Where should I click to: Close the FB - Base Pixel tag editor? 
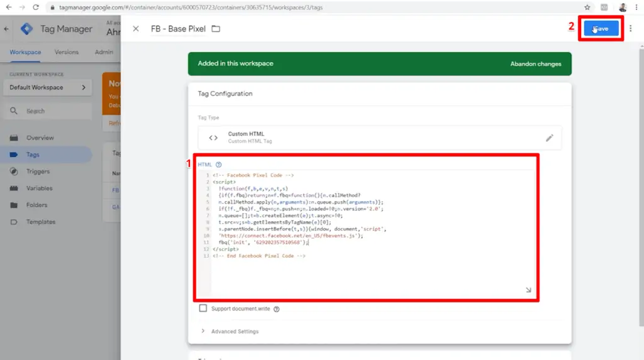coord(136,29)
